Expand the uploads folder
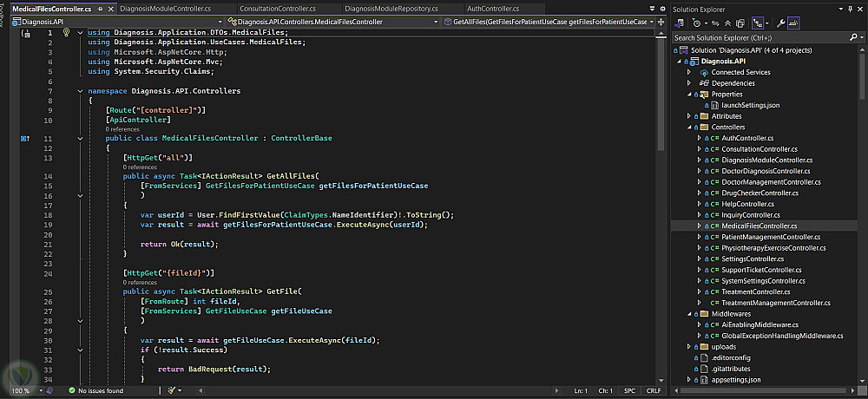This screenshot has height=399, width=868. tap(689, 347)
